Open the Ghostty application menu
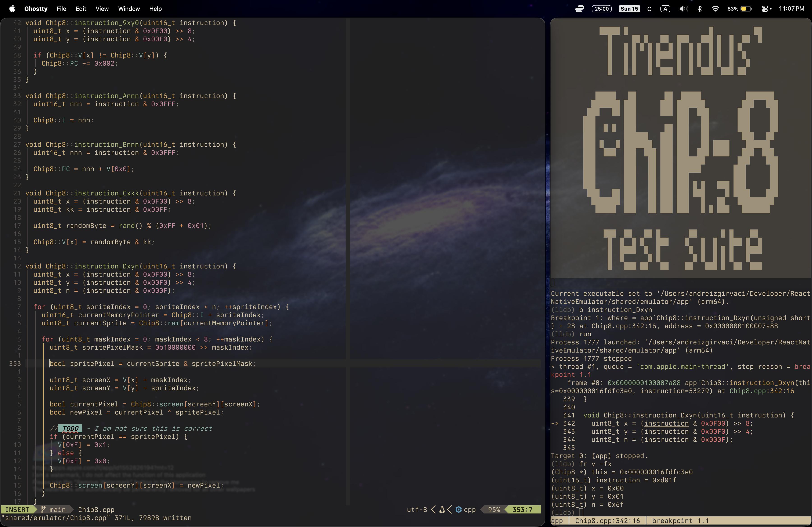The height and width of the screenshot is (527, 812). (x=36, y=9)
